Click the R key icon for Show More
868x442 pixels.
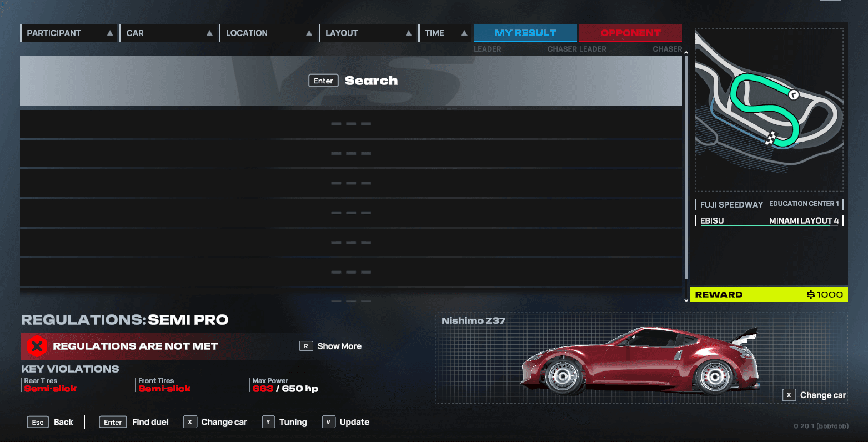(305, 346)
